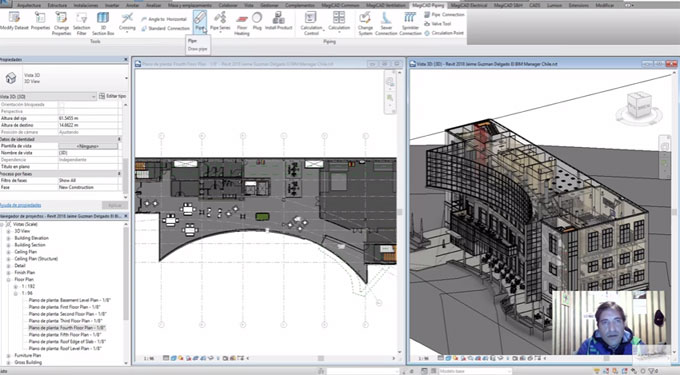Switch to the Arquitectura ribbon tab
Screen dimensions: 680x375
click(x=29, y=5)
